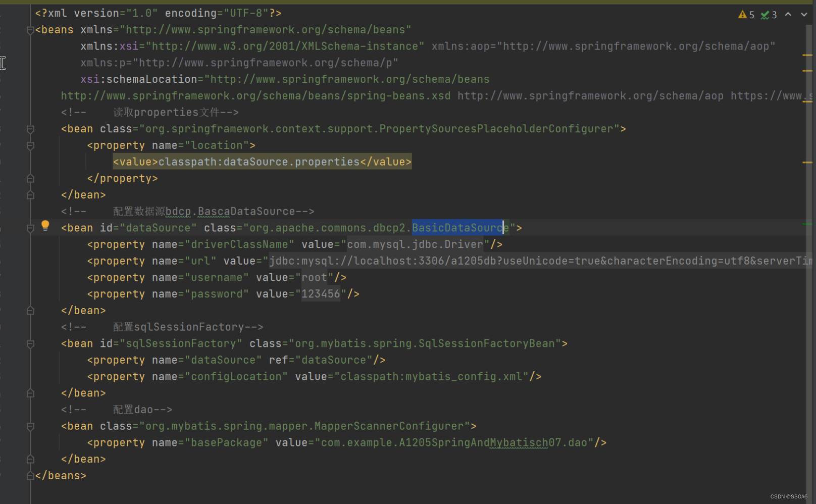Click the configLocation property name
This screenshot has height=504, width=816.
coord(236,376)
